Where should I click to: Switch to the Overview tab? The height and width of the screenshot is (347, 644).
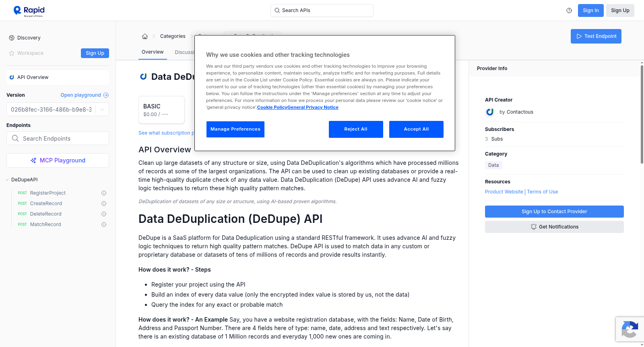point(153,52)
